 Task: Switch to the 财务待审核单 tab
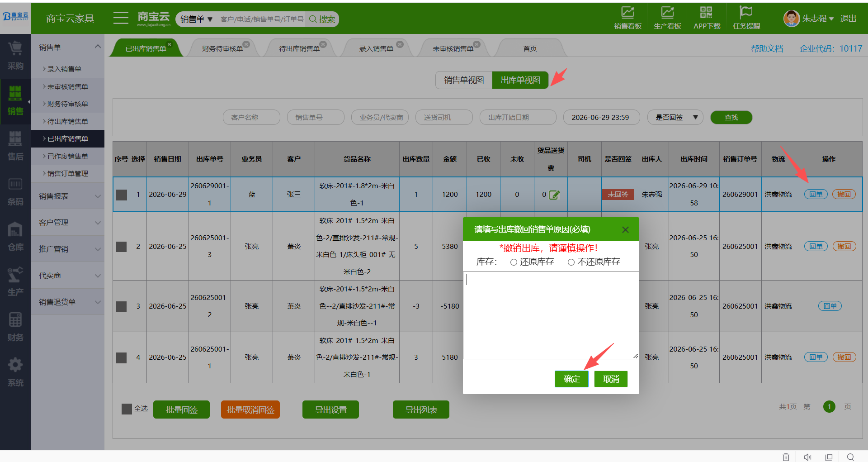[222, 48]
